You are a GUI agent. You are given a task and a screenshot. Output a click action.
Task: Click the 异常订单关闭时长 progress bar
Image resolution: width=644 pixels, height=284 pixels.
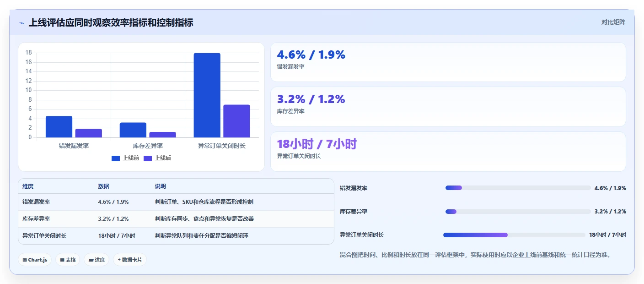coord(515,235)
